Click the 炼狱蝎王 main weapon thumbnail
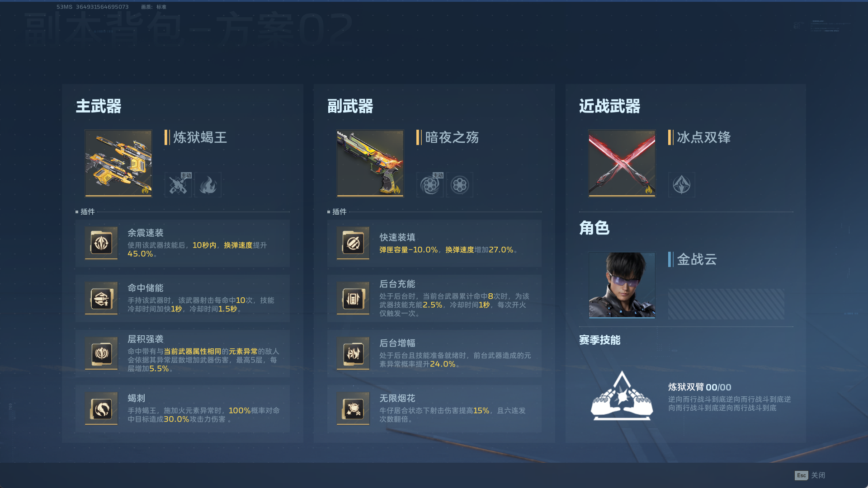The width and height of the screenshot is (868, 488). pyautogui.click(x=118, y=164)
